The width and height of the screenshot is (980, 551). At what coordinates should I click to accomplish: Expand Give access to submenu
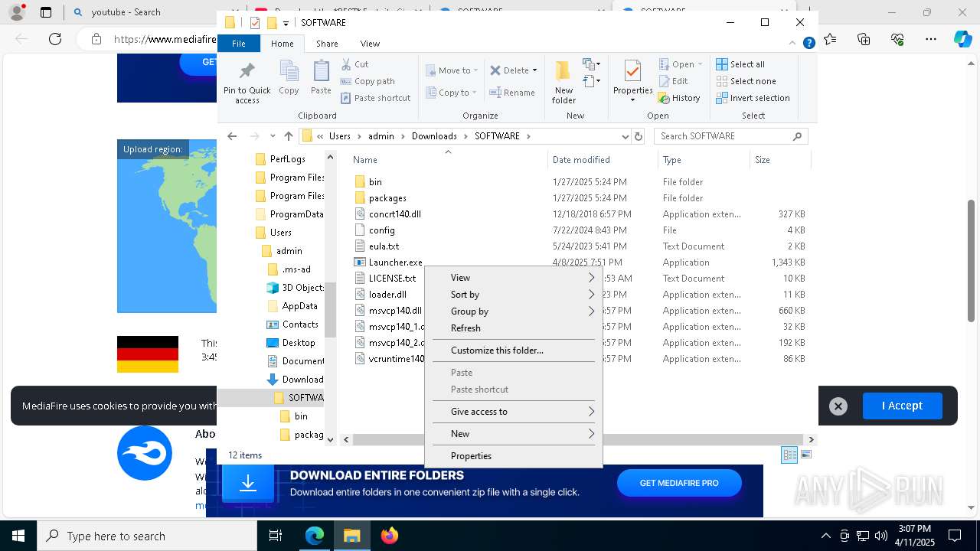pyautogui.click(x=514, y=412)
